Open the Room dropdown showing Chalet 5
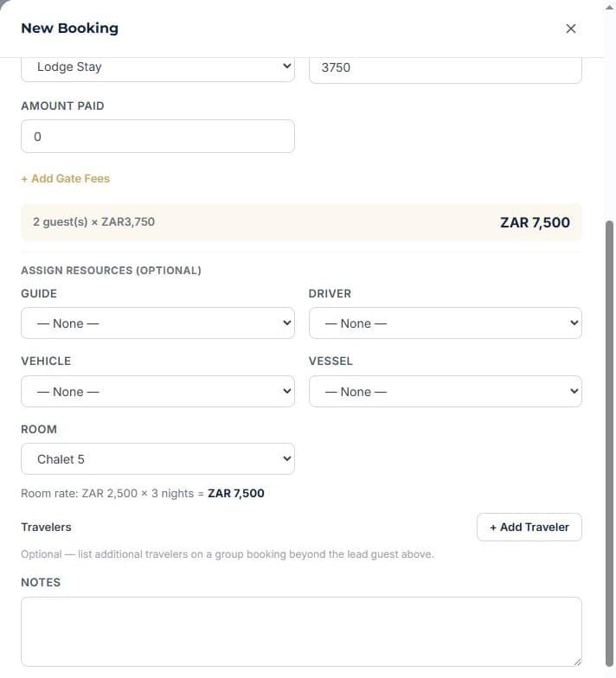This screenshot has width=616, height=678. (157, 458)
